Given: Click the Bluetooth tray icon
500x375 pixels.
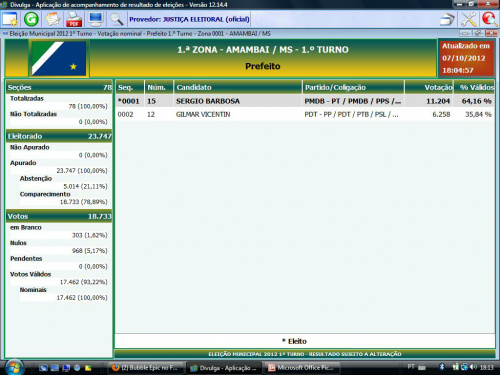Looking at the screenshot, I should coord(442,367).
